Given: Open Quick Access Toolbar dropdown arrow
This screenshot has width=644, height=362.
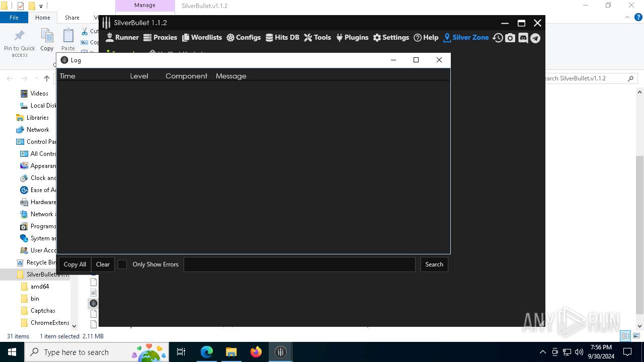Looking at the screenshot, I should click(41, 6).
